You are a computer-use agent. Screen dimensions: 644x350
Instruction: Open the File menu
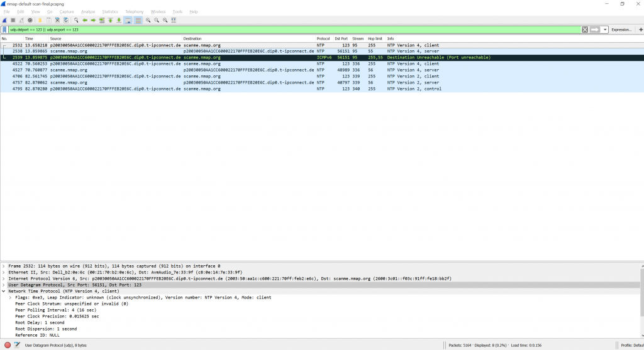6,11
